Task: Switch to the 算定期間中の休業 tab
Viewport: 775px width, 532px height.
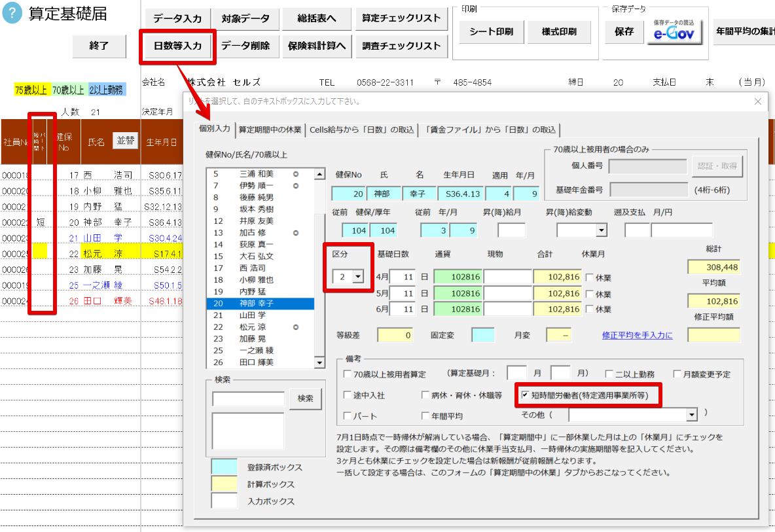Action: coord(270,130)
